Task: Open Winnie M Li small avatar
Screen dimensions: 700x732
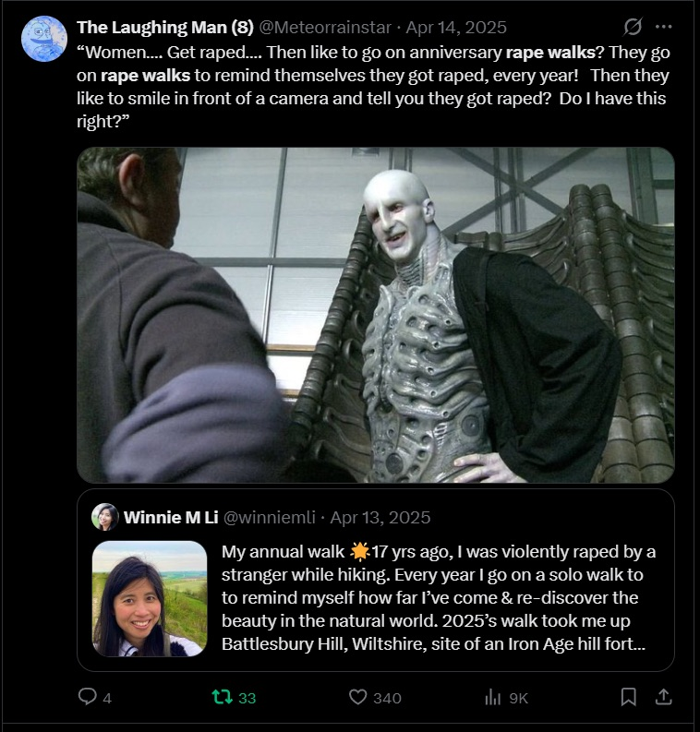Action: (105, 517)
